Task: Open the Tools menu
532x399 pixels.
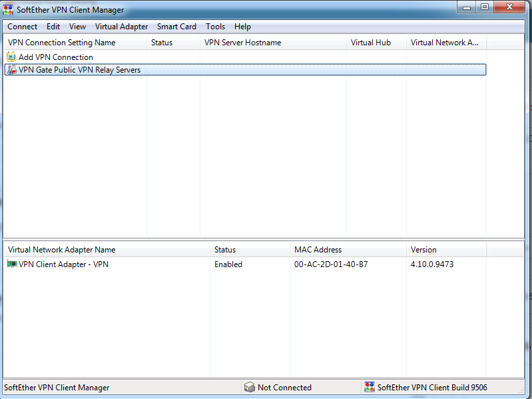Action: click(x=215, y=27)
